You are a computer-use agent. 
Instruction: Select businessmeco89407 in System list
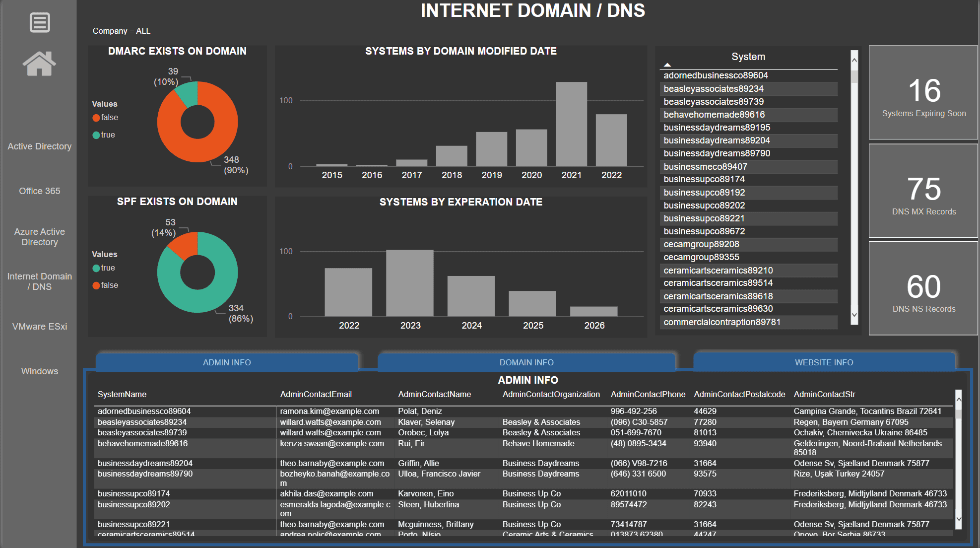coord(749,167)
